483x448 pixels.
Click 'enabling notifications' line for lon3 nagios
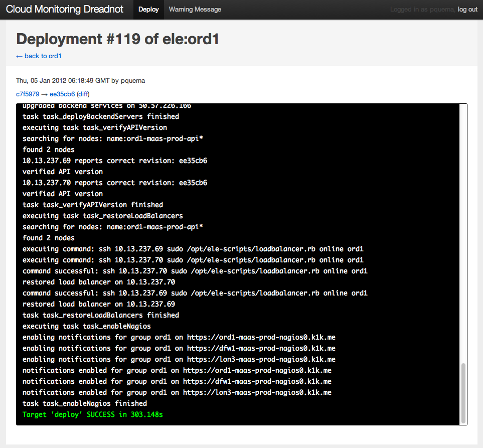click(x=179, y=359)
